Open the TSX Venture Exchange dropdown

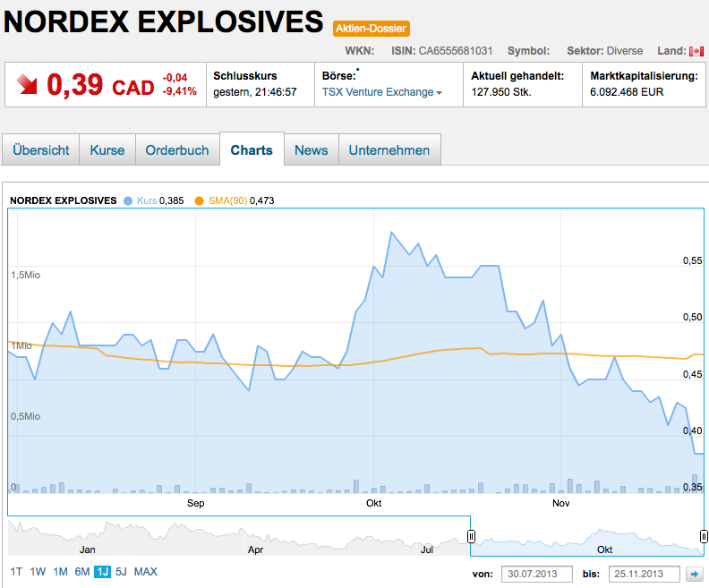click(381, 92)
